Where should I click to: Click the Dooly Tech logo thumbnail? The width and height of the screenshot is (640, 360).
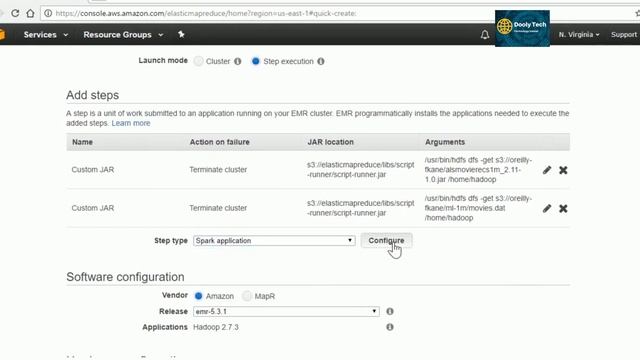[x=522, y=29]
